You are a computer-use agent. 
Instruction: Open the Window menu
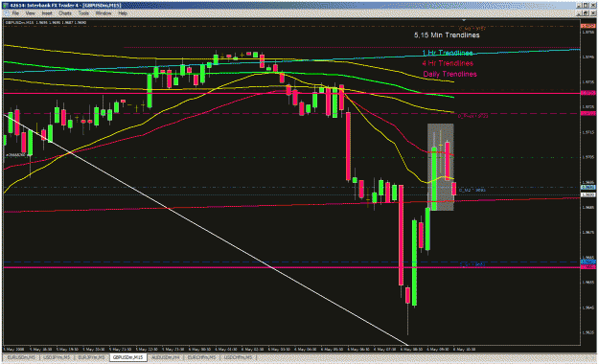104,13
